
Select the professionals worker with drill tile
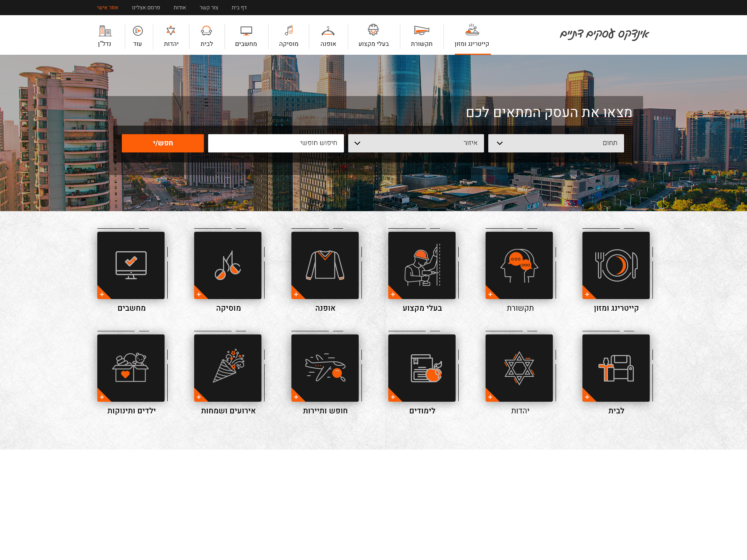(422, 266)
